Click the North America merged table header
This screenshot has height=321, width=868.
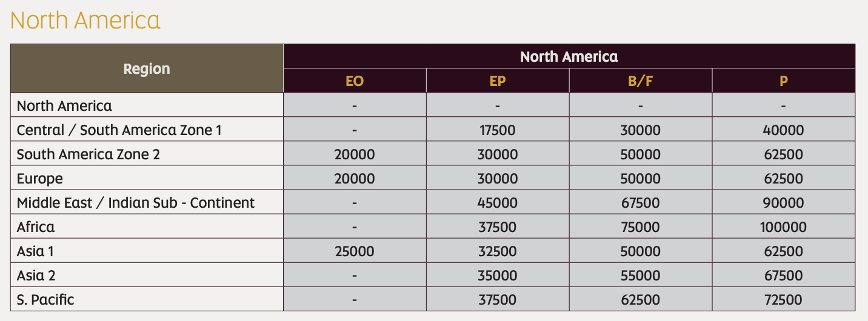point(569,57)
